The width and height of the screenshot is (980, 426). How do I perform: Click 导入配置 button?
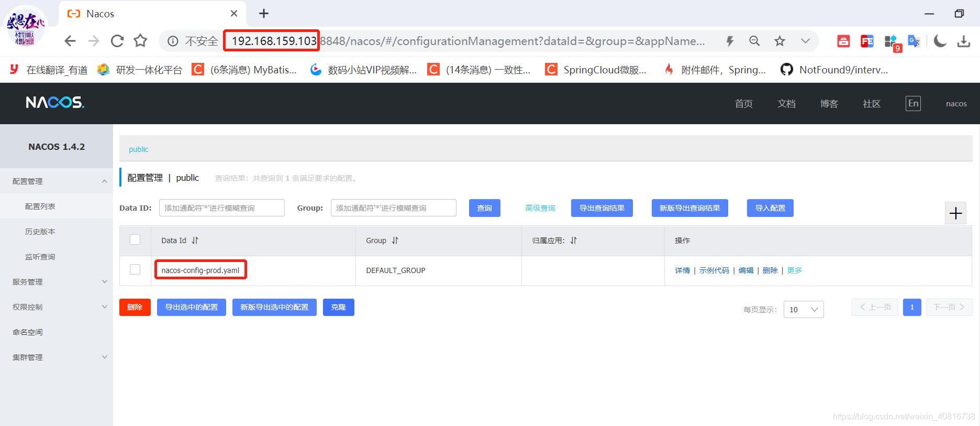pyautogui.click(x=770, y=208)
